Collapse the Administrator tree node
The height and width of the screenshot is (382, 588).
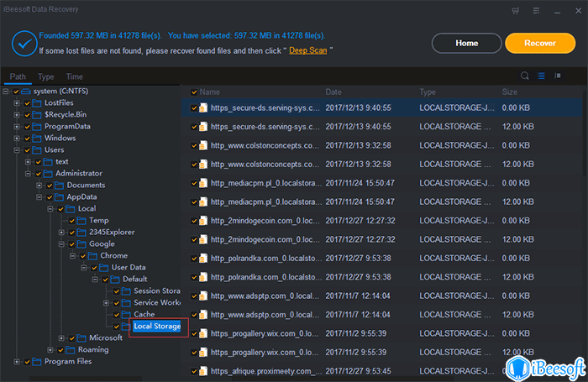click(x=28, y=174)
